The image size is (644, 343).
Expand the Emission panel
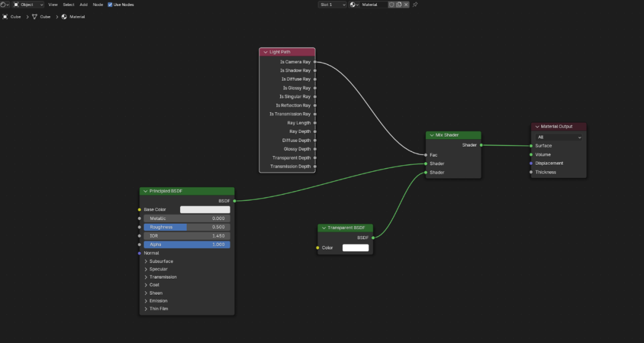146,301
